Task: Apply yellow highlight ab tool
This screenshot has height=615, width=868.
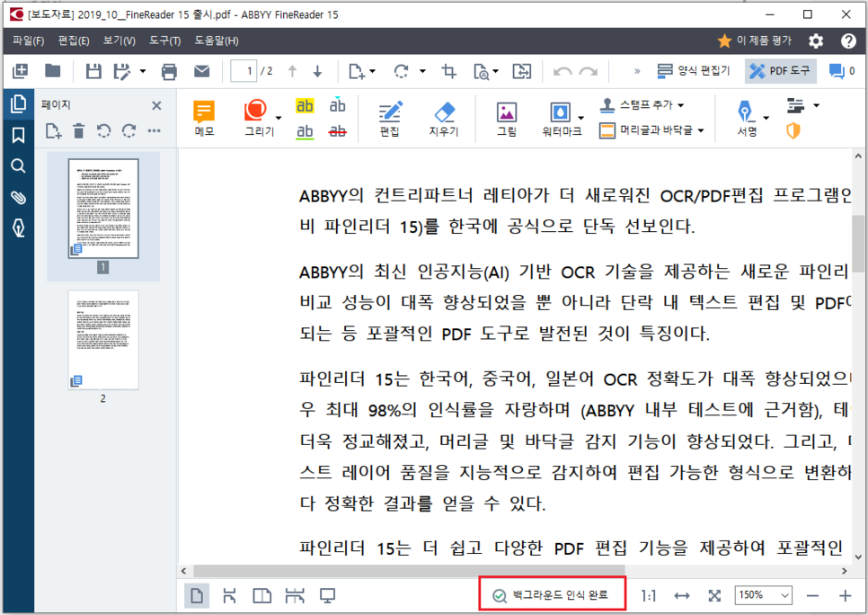Action: [305, 105]
